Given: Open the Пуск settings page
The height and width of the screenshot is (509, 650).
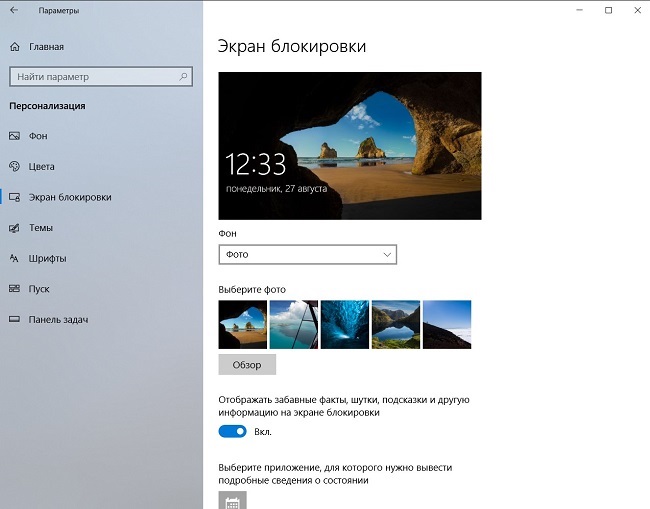Looking at the screenshot, I should coord(39,289).
